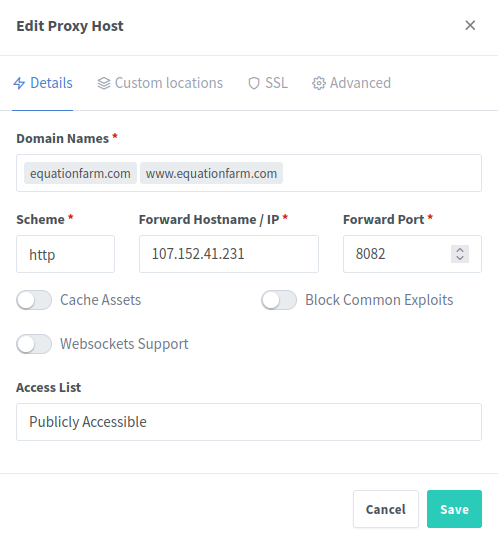Enable Websockets Support switch
This screenshot has height=541, width=498.
(34, 344)
